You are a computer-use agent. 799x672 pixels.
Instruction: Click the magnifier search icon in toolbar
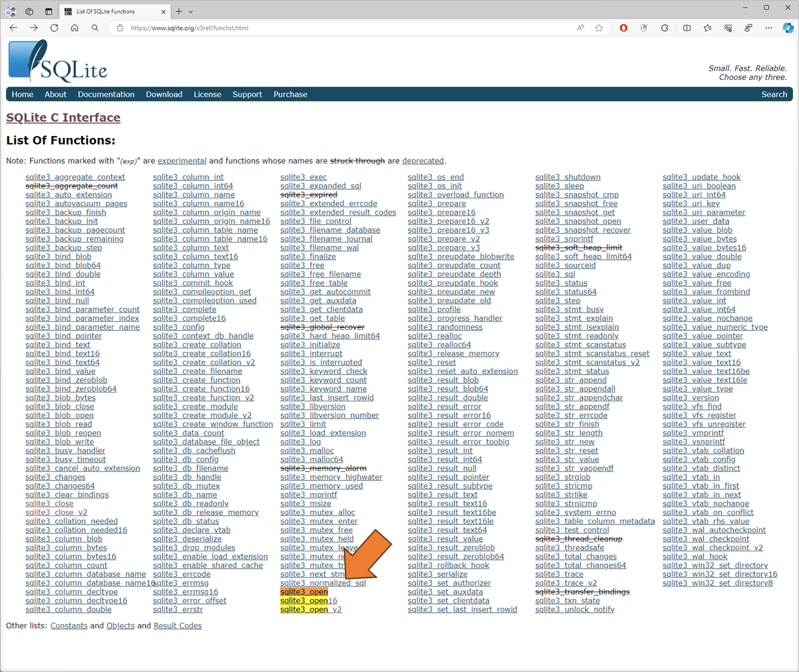95,28
